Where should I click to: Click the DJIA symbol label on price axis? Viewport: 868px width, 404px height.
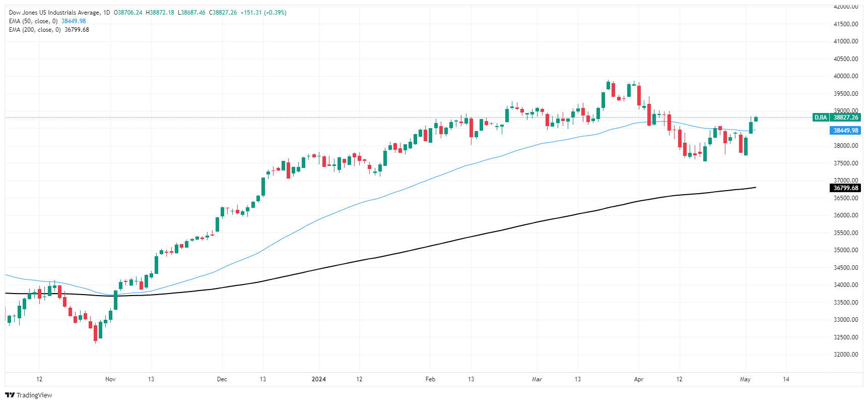(x=821, y=118)
